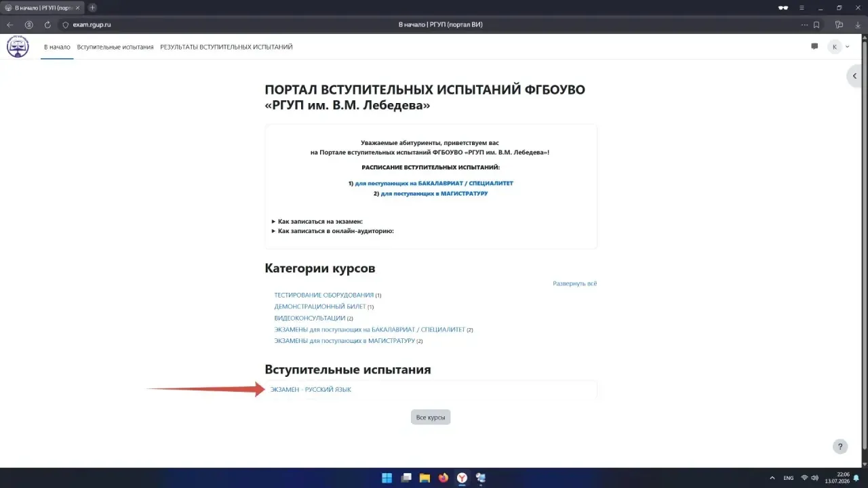Image resolution: width=868 pixels, height=488 pixels.
Task: Toggle incognito glasses icon in title bar
Action: point(783,7)
